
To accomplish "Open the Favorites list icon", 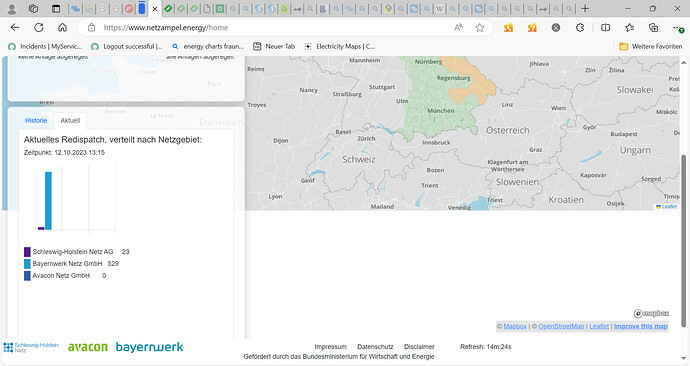I will pos(630,28).
